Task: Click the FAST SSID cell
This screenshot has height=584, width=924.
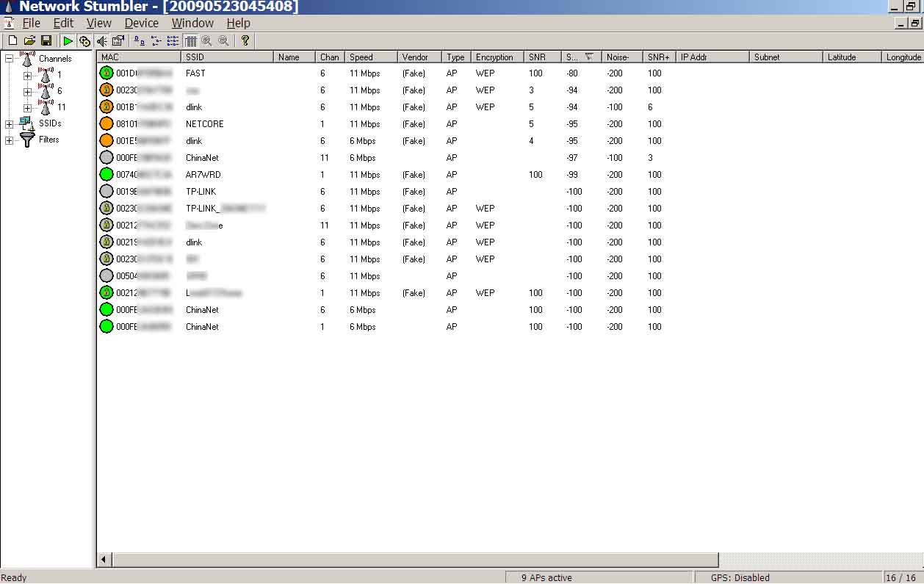Action: [195, 73]
